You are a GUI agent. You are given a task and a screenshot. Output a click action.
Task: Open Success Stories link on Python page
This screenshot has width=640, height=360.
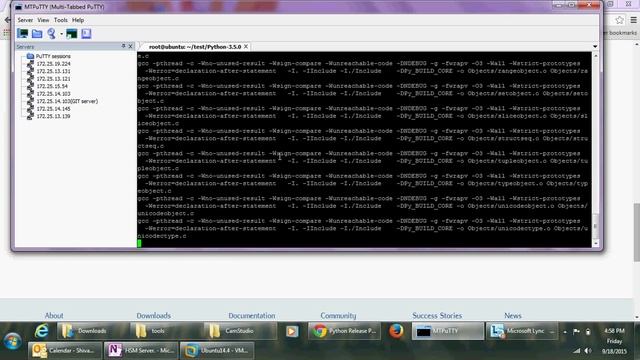(437, 316)
